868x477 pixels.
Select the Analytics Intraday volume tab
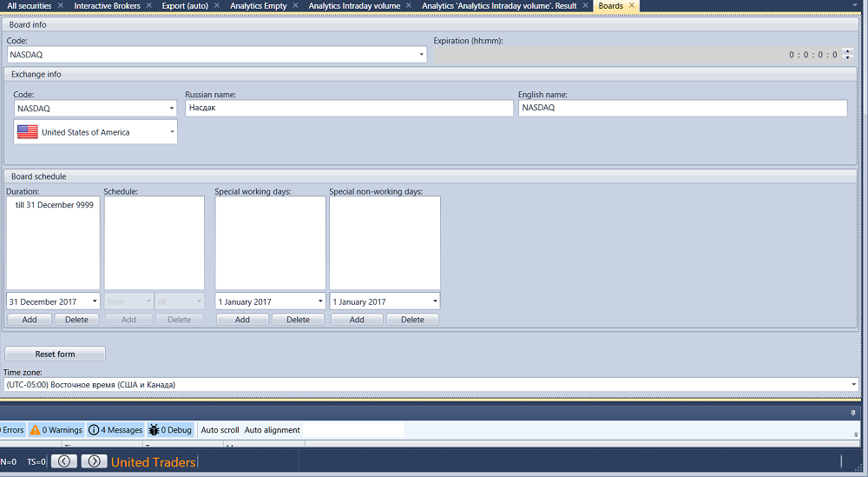click(x=354, y=5)
